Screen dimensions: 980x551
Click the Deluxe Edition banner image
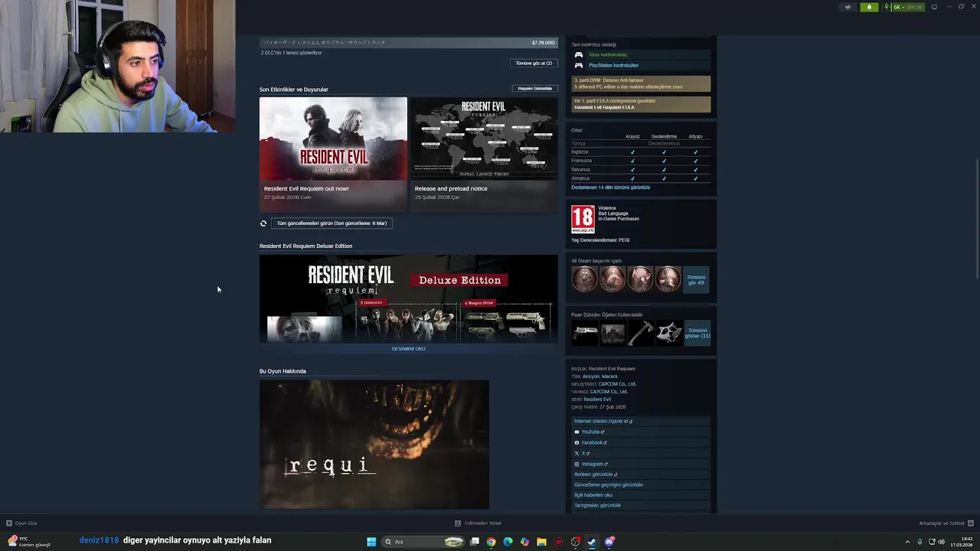coord(409,299)
